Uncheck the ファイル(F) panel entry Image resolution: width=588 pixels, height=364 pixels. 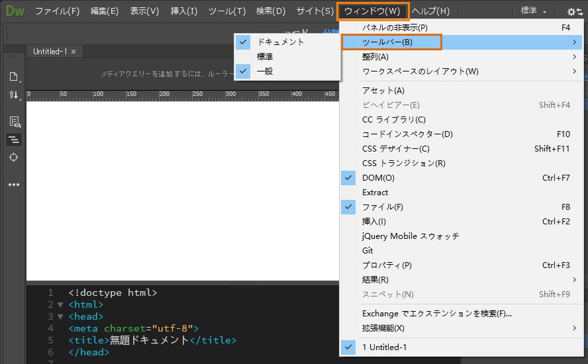[462, 207]
